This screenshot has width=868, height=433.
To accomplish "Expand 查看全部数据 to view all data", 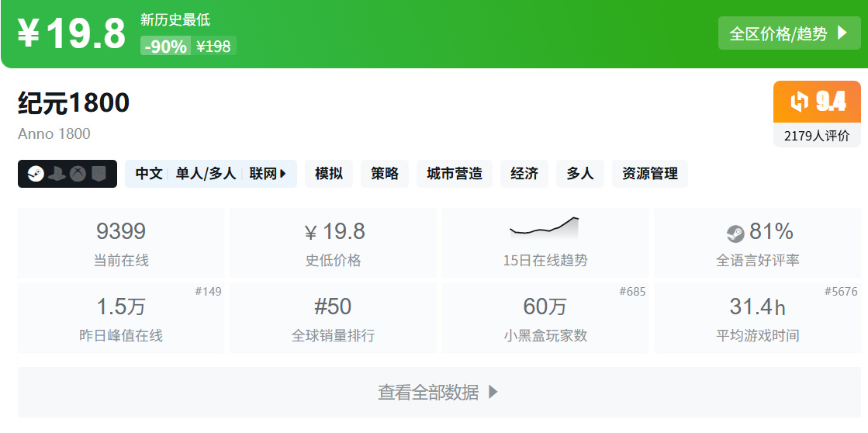I will (x=439, y=392).
